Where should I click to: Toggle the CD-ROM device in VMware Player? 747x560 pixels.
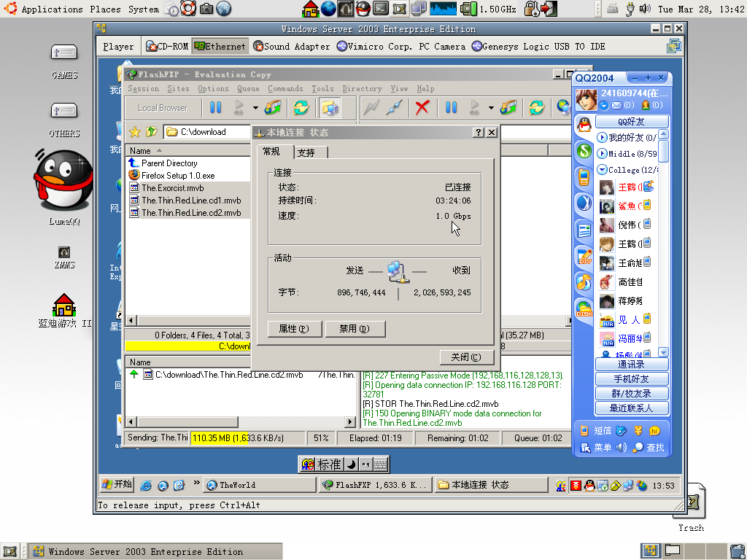click(167, 46)
